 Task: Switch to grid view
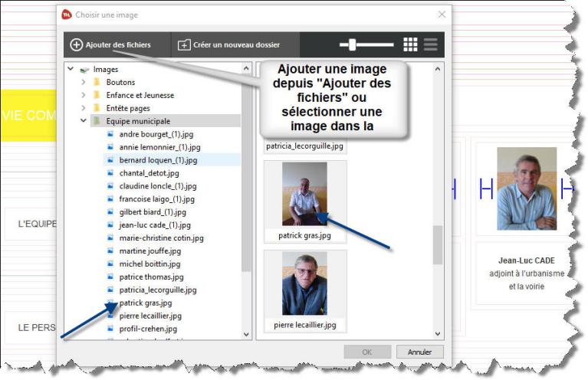pyautogui.click(x=410, y=44)
